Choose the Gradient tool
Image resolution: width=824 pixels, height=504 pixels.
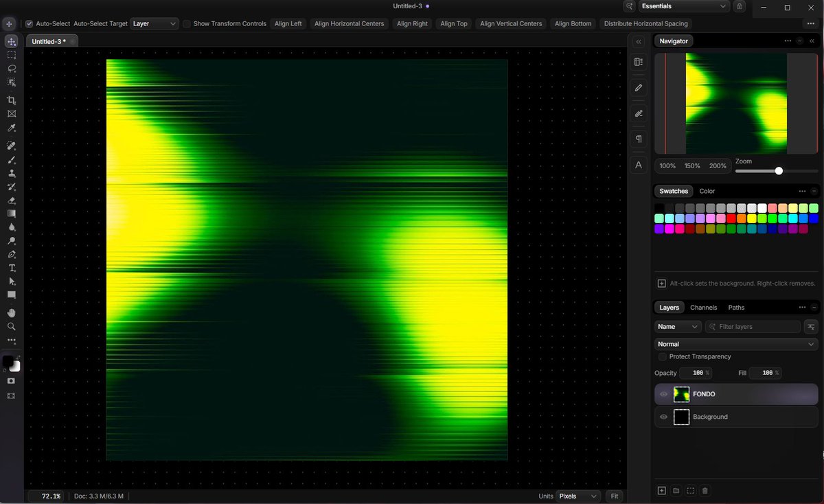click(x=12, y=214)
